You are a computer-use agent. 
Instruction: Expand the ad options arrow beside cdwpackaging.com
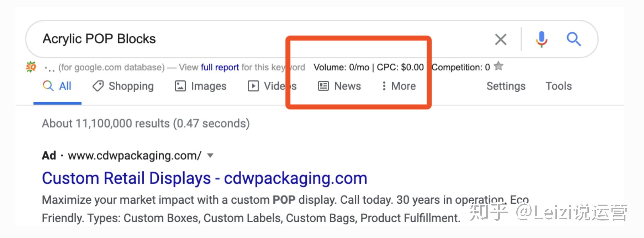pos(210,156)
